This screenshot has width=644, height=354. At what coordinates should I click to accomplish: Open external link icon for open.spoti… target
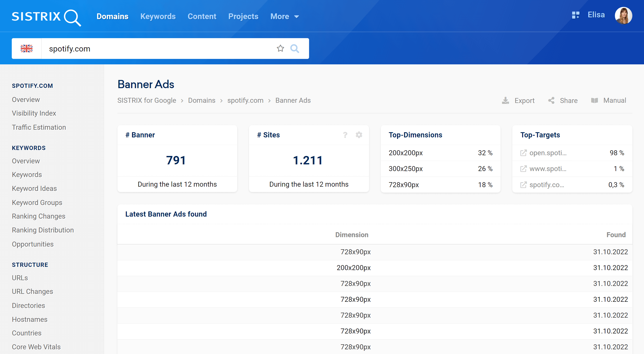click(x=523, y=153)
